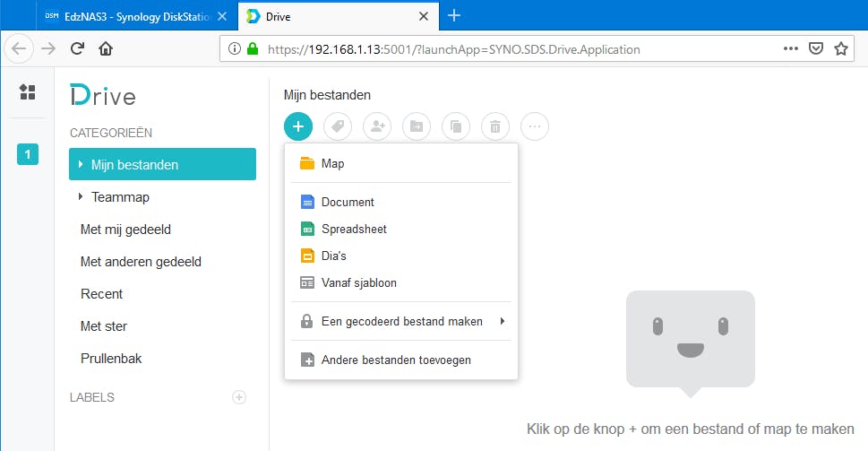Click the trash delete toolbar icon
The height and width of the screenshot is (451, 868).
tap(494, 126)
